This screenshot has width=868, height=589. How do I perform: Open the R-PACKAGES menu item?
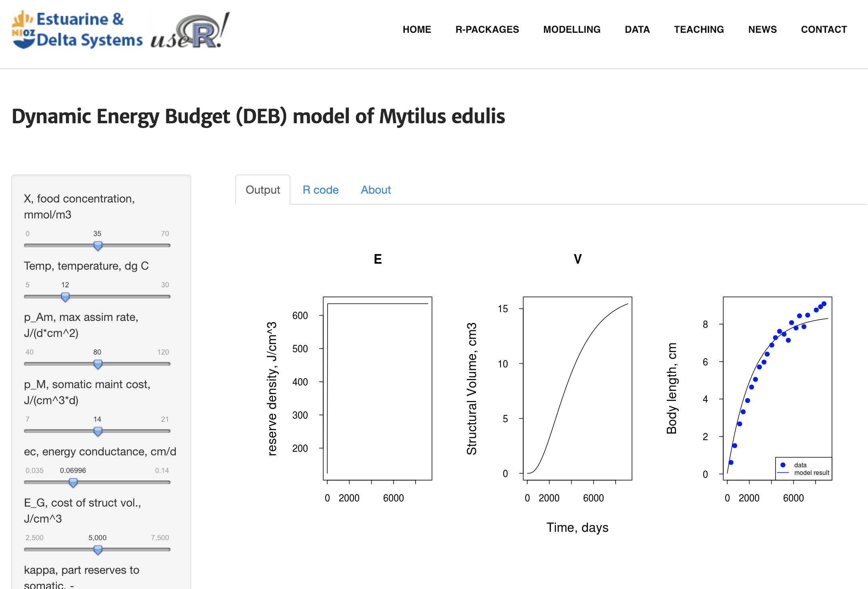486,29
